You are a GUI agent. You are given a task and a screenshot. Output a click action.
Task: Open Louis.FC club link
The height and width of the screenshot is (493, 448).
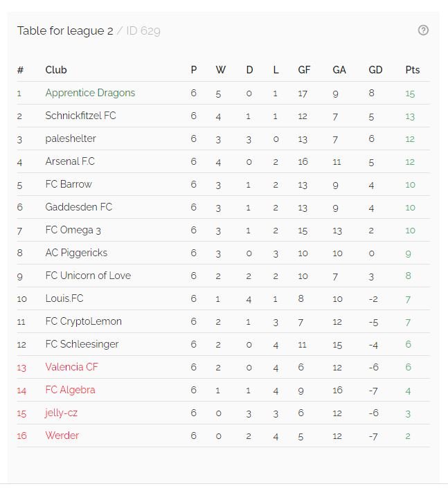tap(64, 298)
